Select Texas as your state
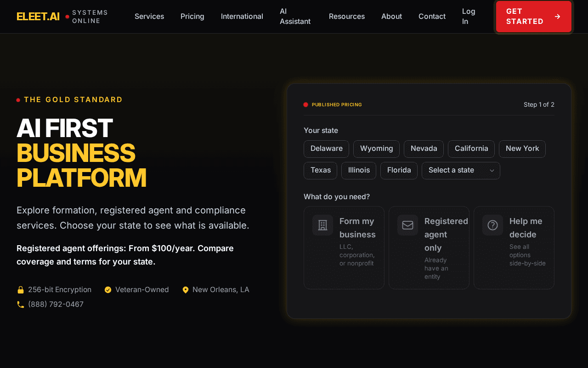This screenshot has width=588, height=368. point(321,171)
